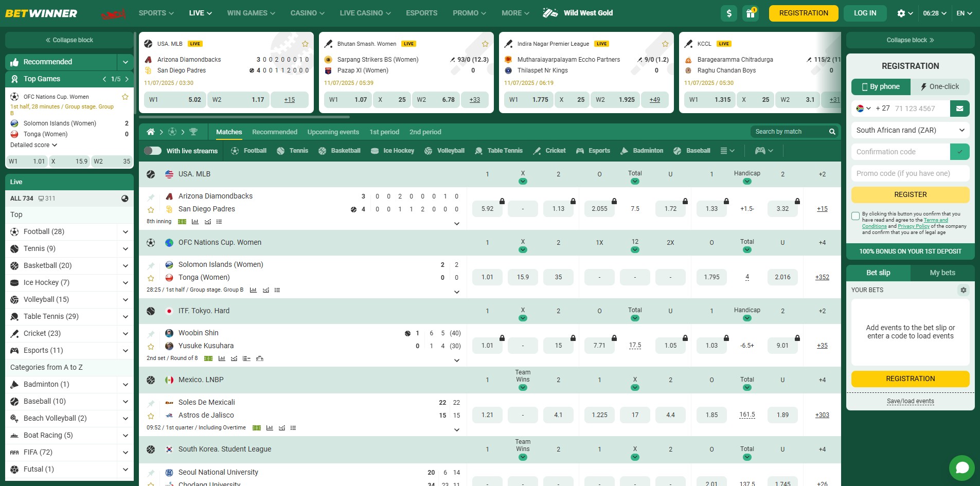Open the South African rand currency dropdown
Screen dimensions: 980x486
910,130
